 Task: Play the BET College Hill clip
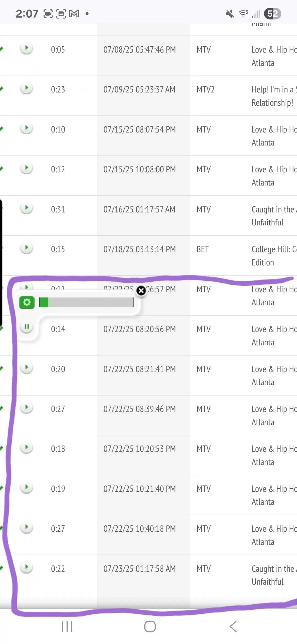tap(26, 248)
